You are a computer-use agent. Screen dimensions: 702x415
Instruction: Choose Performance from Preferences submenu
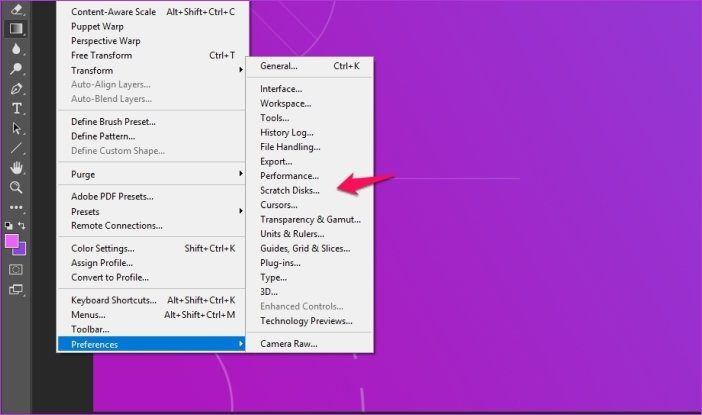pyautogui.click(x=289, y=176)
